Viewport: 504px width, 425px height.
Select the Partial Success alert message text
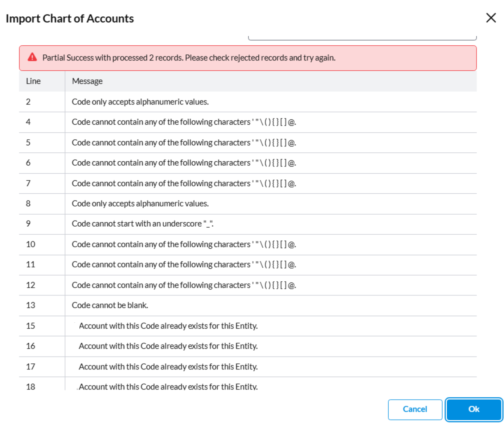pos(189,58)
